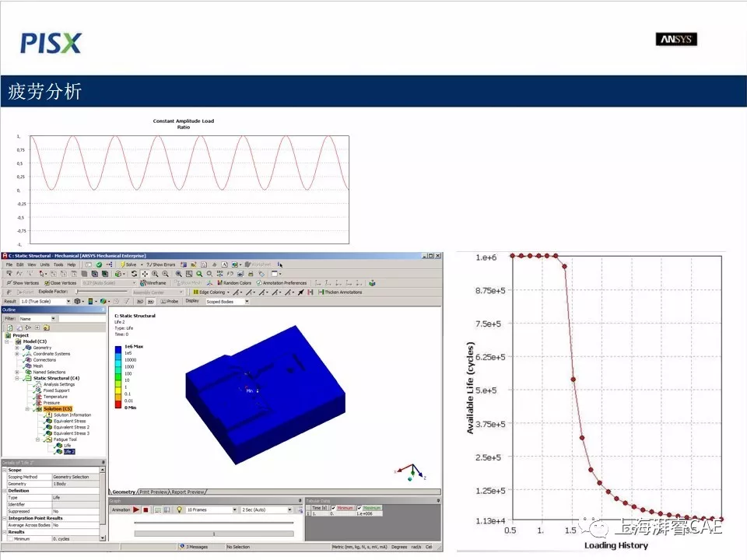The width and height of the screenshot is (747, 560).
Task: Open the Result scale dropdown
Action: (x=68, y=302)
